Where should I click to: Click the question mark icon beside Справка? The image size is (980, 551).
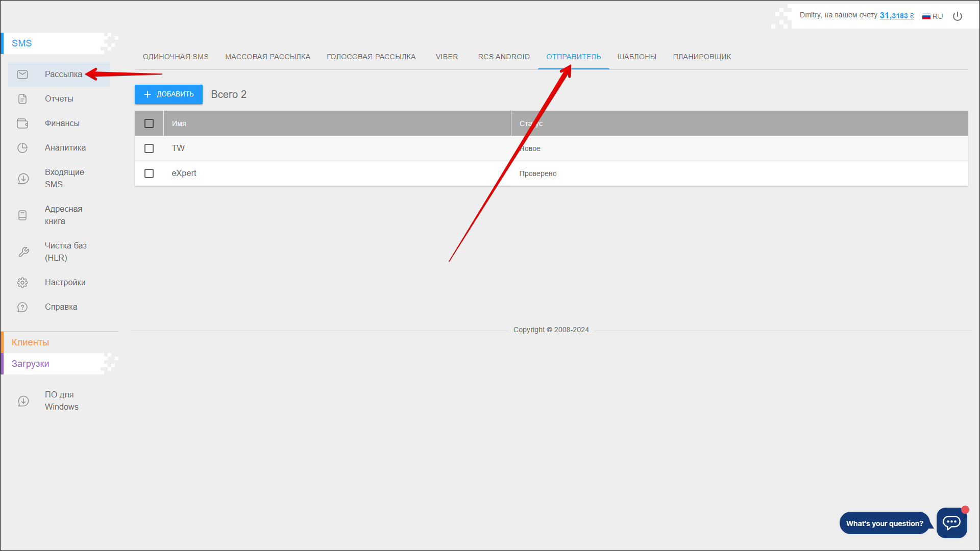click(22, 307)
